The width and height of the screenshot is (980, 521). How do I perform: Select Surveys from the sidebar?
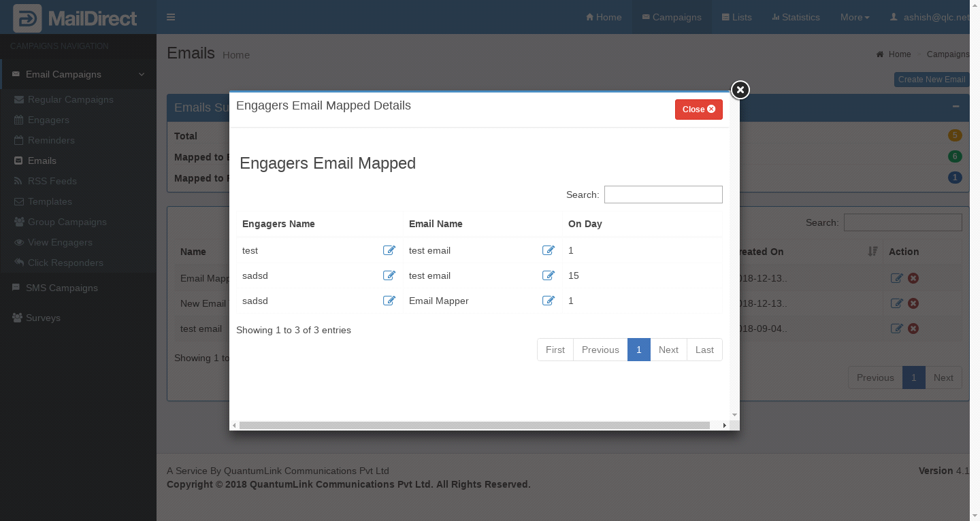(x=43, y=318)
